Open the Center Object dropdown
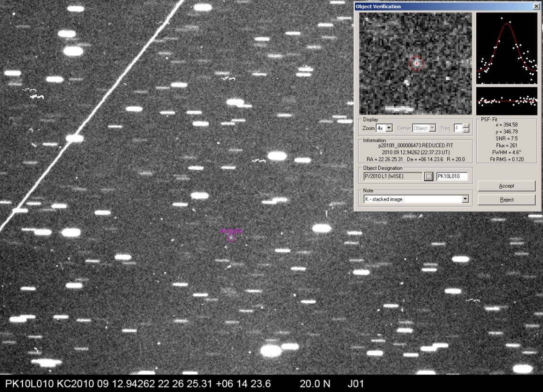543x392 pixels. pyautogui.click(x=432, y=128)
